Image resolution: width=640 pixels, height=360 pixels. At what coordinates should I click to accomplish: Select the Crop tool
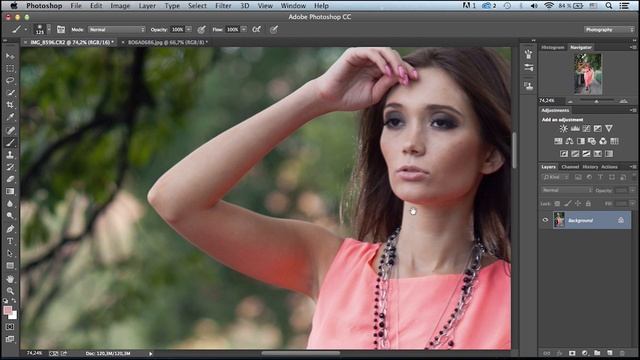pyautogui.click(x=10, y=105)
